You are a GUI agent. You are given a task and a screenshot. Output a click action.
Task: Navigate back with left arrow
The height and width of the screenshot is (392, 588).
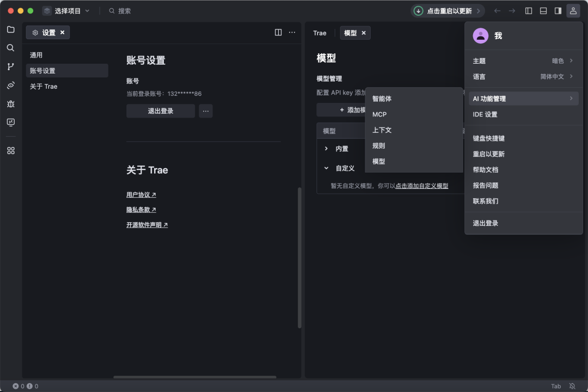497,11
